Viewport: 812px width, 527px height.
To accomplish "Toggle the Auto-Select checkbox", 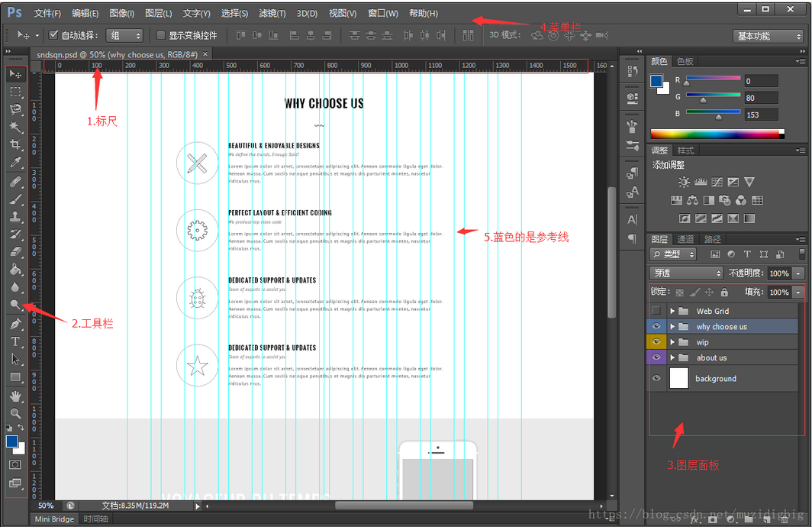I will 53,34.
